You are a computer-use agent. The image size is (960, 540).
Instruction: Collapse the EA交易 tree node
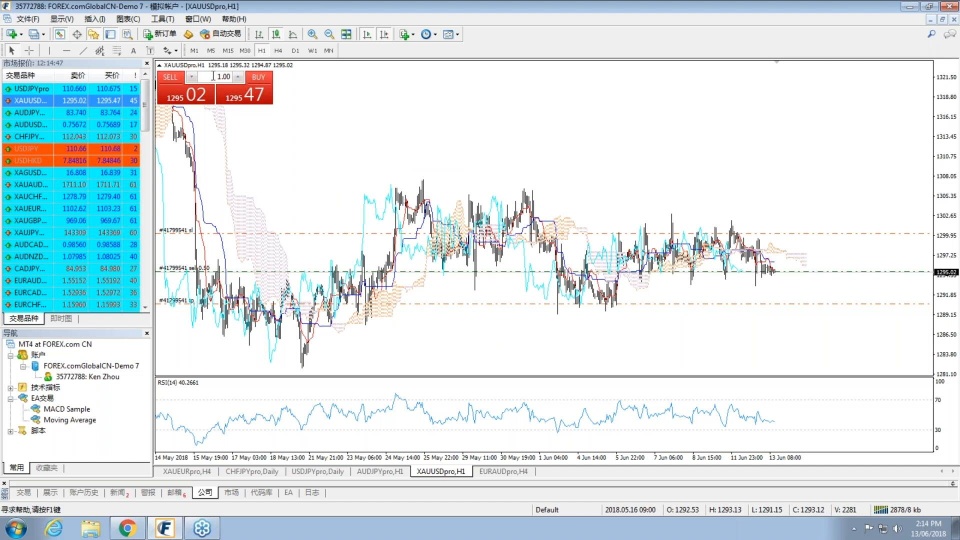click(10, 398)
